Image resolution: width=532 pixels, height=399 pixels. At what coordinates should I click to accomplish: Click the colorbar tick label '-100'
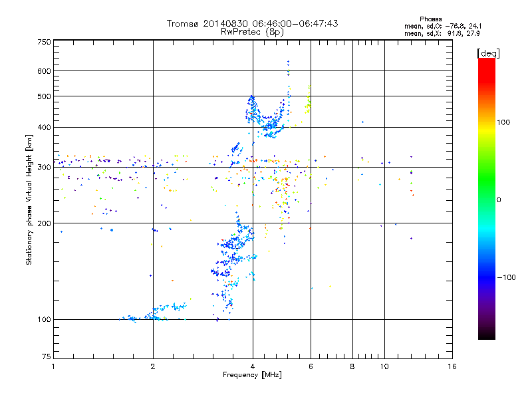point(507,277)
